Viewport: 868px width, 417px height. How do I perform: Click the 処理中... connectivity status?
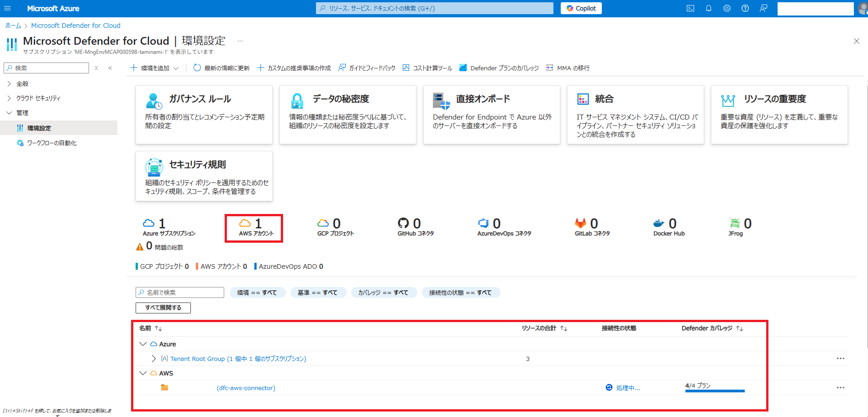tap(623, 388)
